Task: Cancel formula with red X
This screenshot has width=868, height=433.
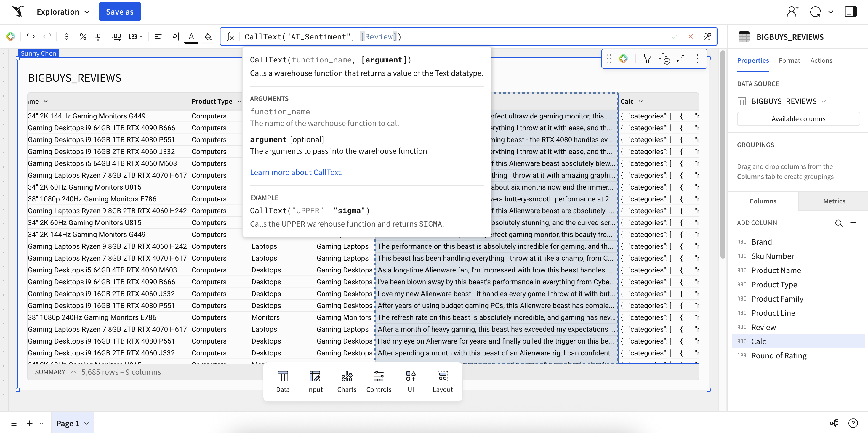Action: click(691, 36)
